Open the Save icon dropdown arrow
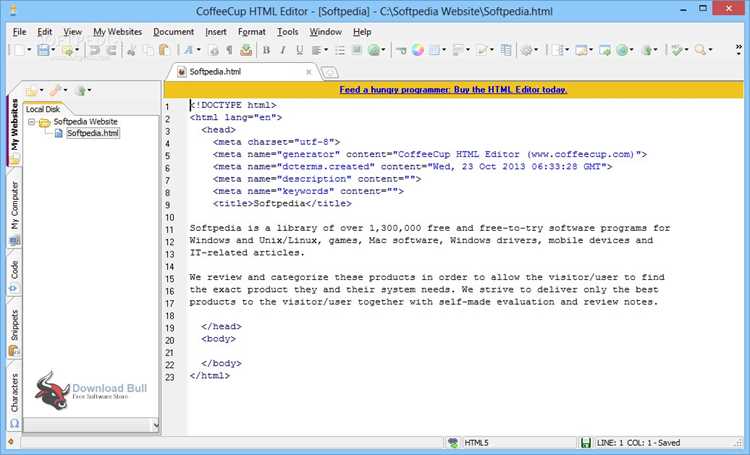 53,50
